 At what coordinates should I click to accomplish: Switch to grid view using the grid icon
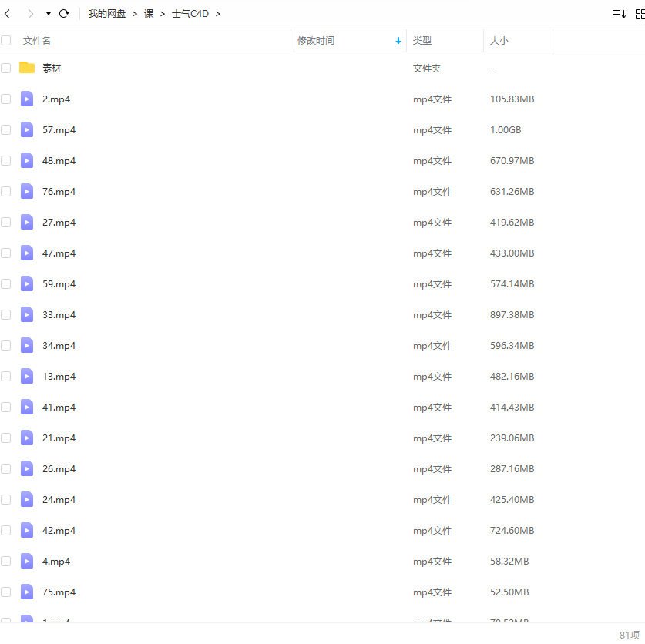click(x=639, y=13)
